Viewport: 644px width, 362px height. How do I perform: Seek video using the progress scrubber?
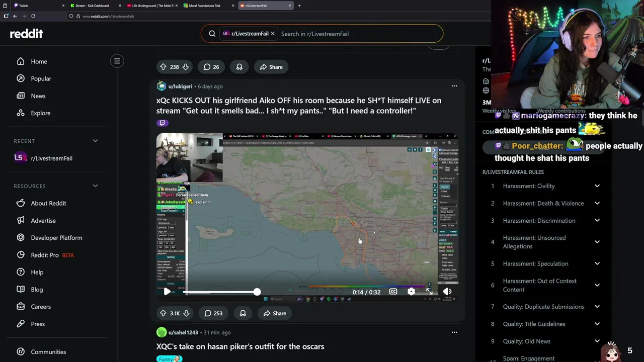pos(257,292)
